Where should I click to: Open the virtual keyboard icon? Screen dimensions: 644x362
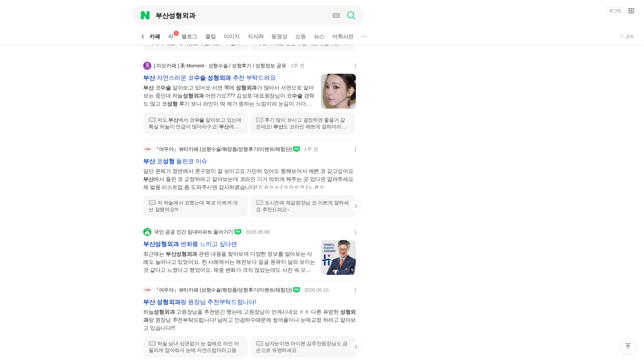pyautogui.click(x=336, y=15)
